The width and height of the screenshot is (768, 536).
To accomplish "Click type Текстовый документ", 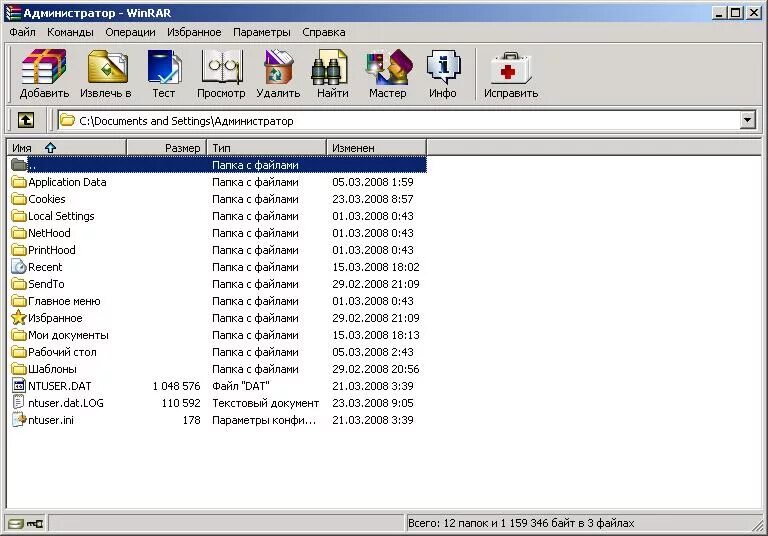I will [x=265, y=403].
